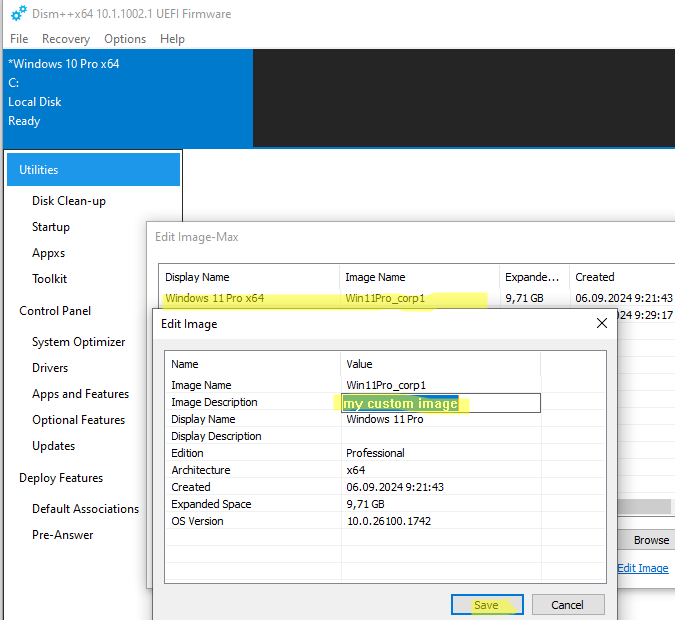The width and height of the screenshot is (675, 620).
Task: Click the OS Version value 10.0.26100.1742
Action: tap(389, 521)
